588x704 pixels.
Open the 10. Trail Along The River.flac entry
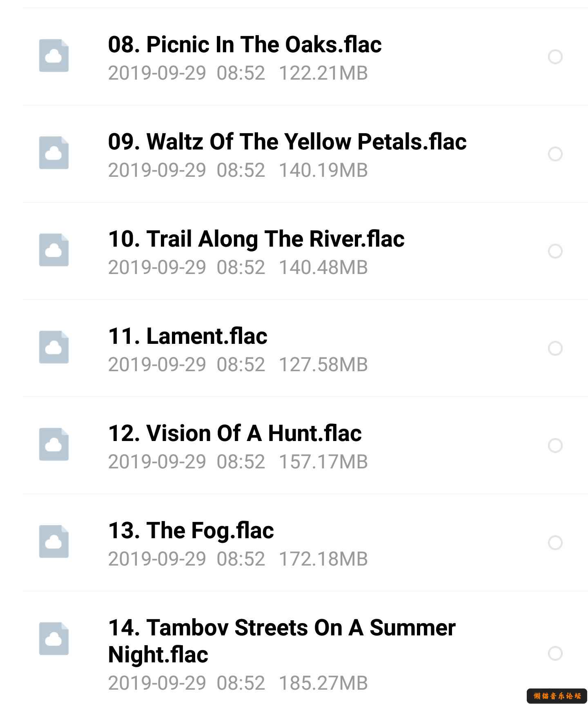coord(256,239)
